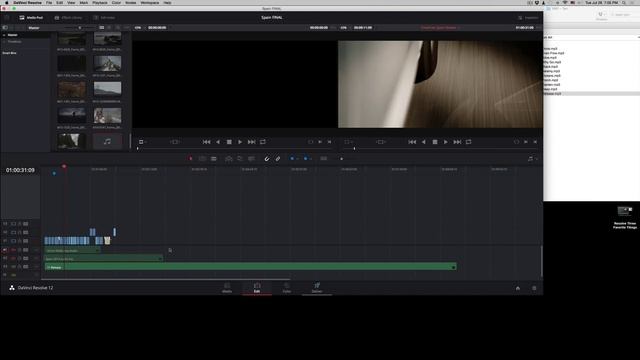Stop playback in source viewer
This screenshot has width=640, height=360.
click(229, 142)
